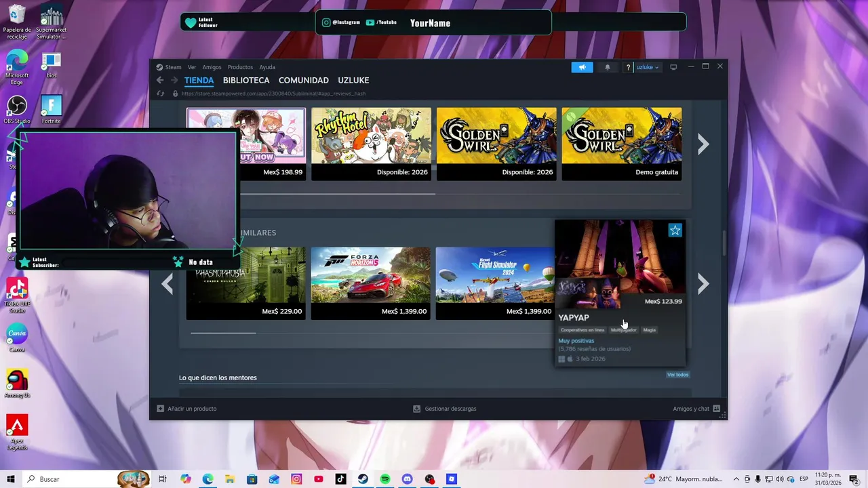Screen dimensions: 868x488
Task: Click the padlock icon beside the URL
Action: 175,94
